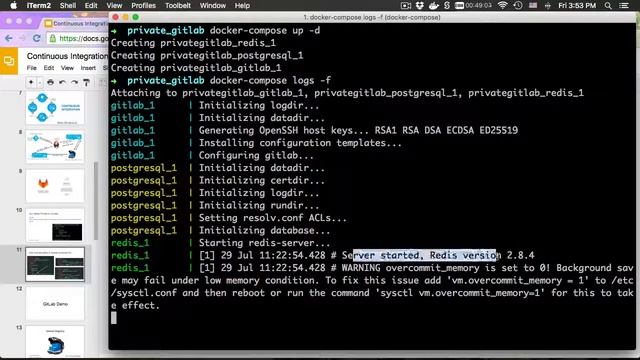Screen dimensions: 640x360
Task: Open the Toolbelt menu
Action: tap(178, 5)
